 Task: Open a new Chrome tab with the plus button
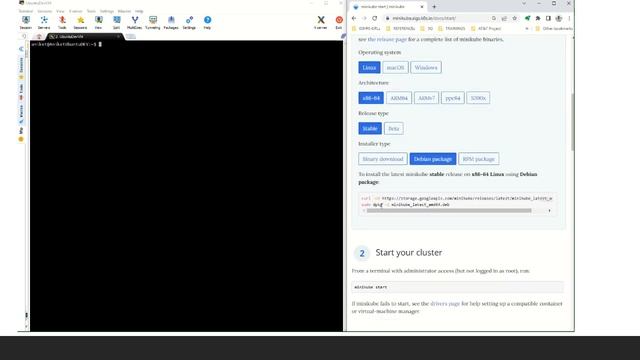tap(434, 7)
